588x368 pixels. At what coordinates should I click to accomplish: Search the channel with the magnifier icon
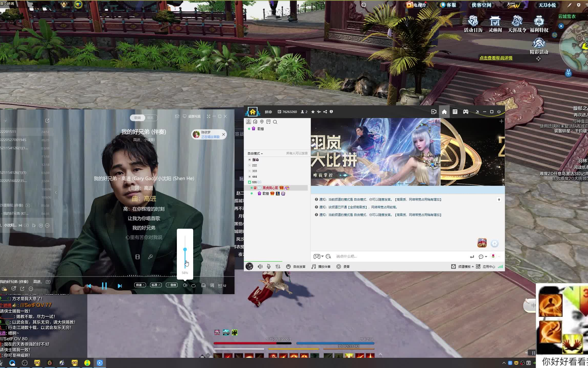pyautogui.click(x=275, y=122)
